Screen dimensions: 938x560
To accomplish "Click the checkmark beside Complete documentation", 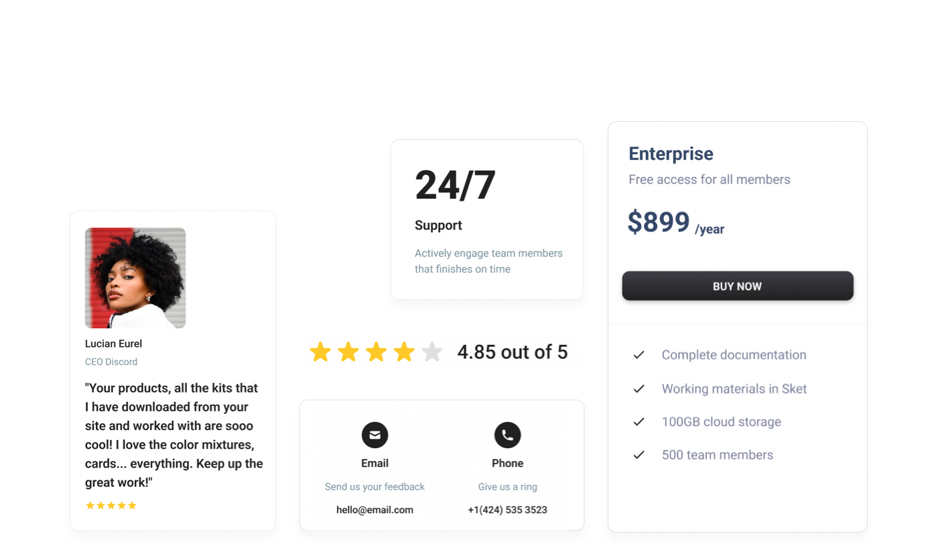I will pos(639,355).
